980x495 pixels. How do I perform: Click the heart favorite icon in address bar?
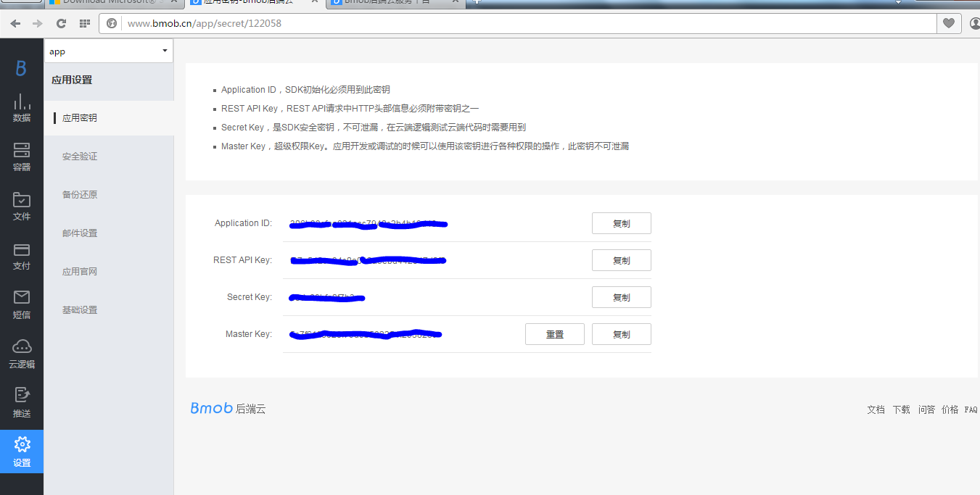(x=948, y=23)
